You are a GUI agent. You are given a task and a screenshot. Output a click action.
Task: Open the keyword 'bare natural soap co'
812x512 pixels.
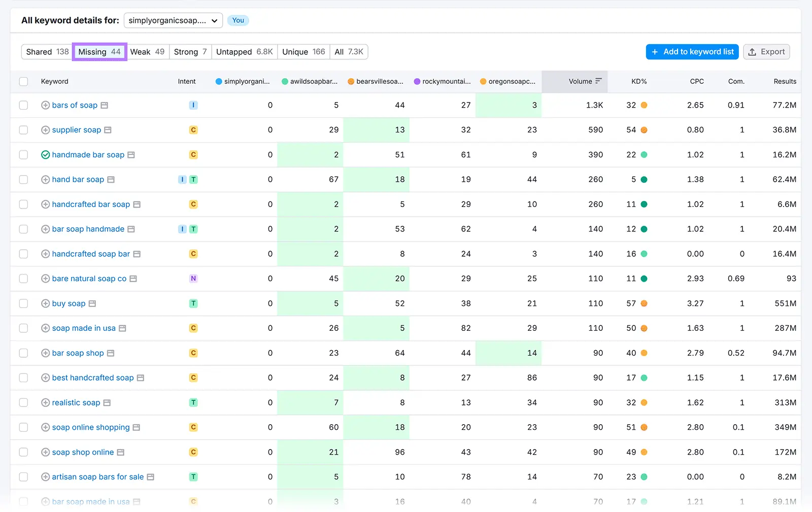(x=89, y=278)
